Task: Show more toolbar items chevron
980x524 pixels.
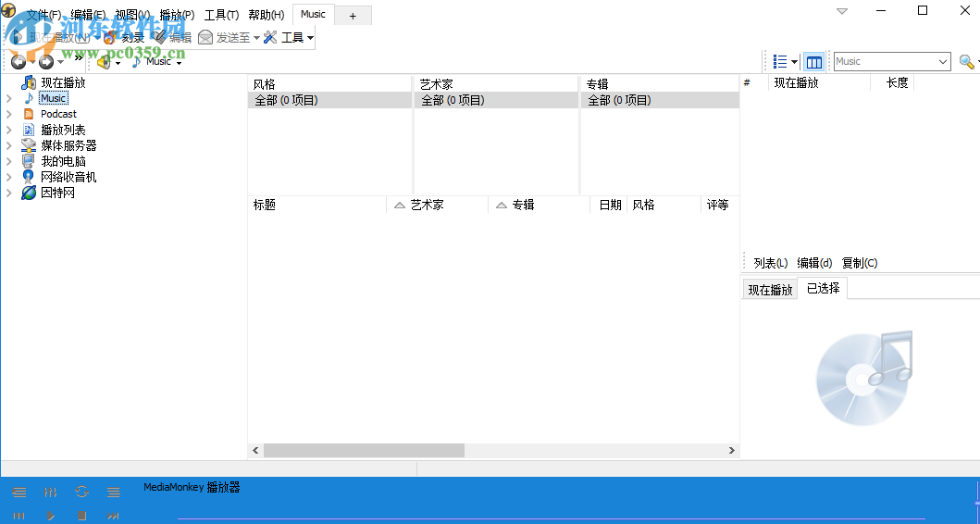Action: point(79,57)
